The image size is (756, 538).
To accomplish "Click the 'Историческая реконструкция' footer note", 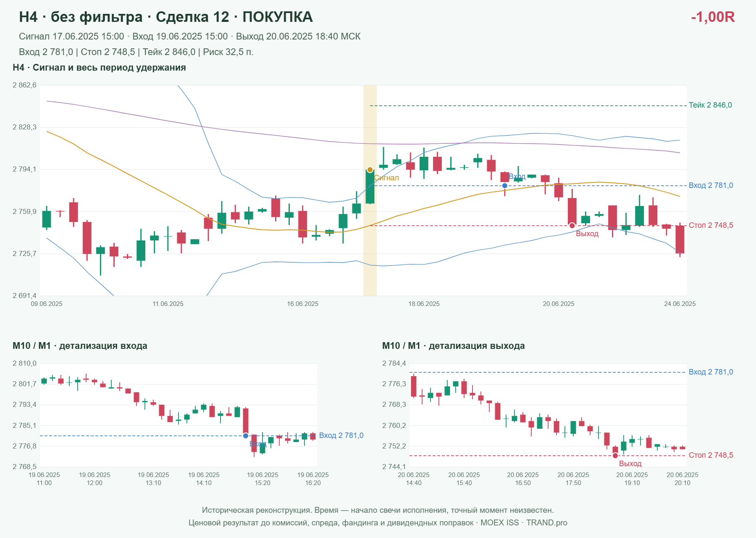I will click(378, 510).
